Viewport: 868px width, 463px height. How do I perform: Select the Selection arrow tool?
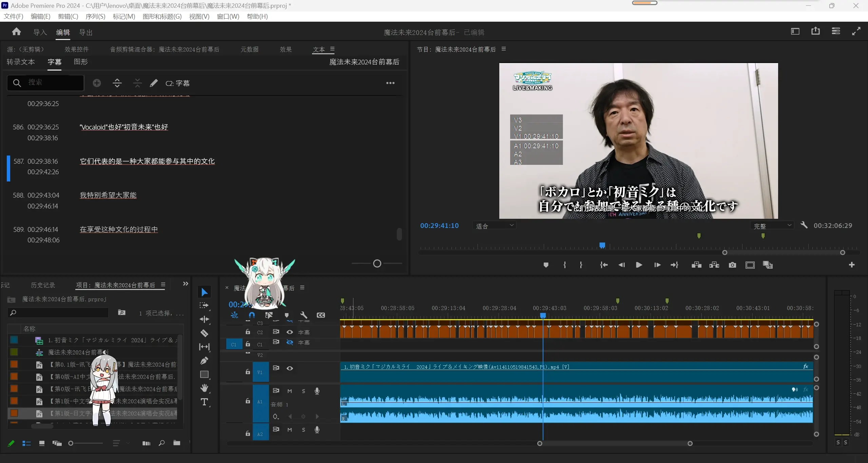click(x=204, y=292)
